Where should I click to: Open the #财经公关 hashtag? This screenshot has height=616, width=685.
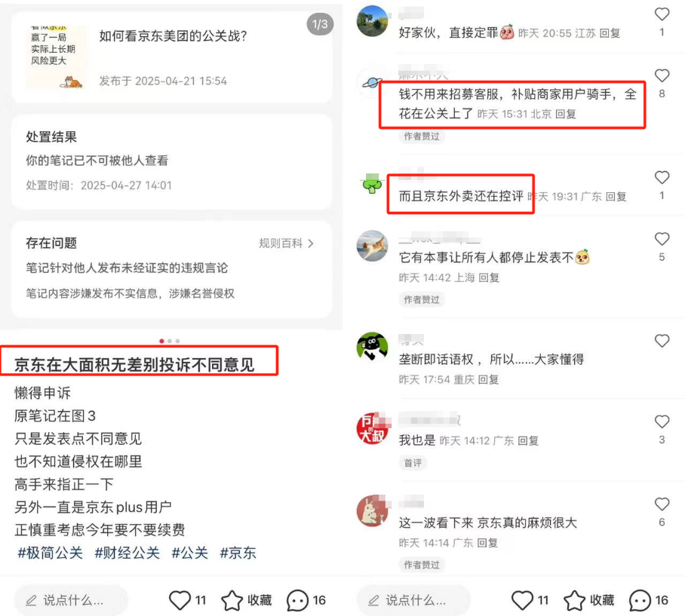(x=127, y=553)
